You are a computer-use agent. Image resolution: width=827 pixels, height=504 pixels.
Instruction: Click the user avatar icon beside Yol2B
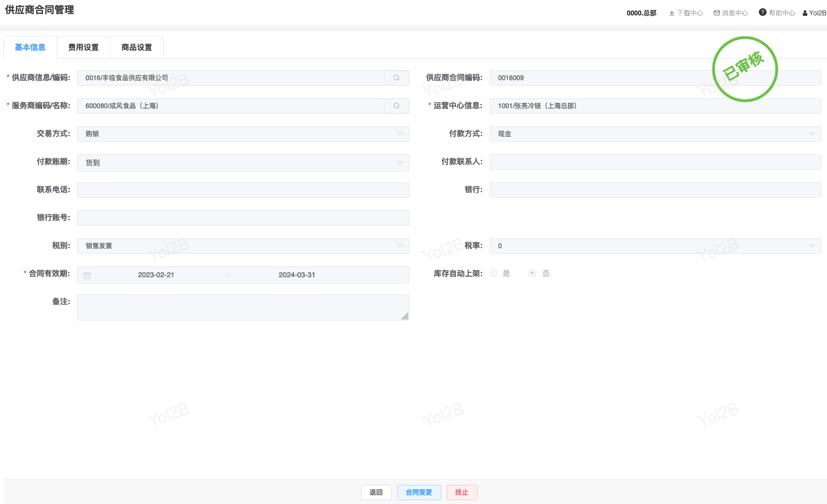805,13
